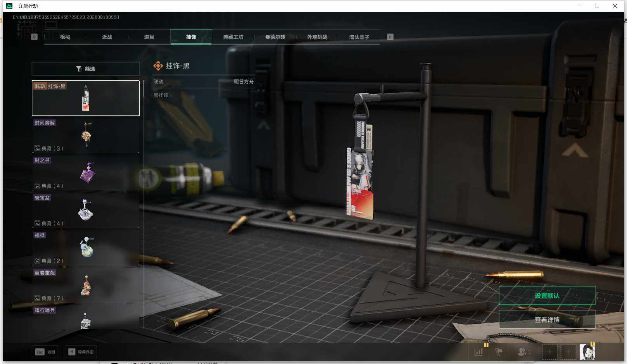Viewport: 627px width, 364px height.
Task: Click the first empty team slot plus
Action: 550,352
